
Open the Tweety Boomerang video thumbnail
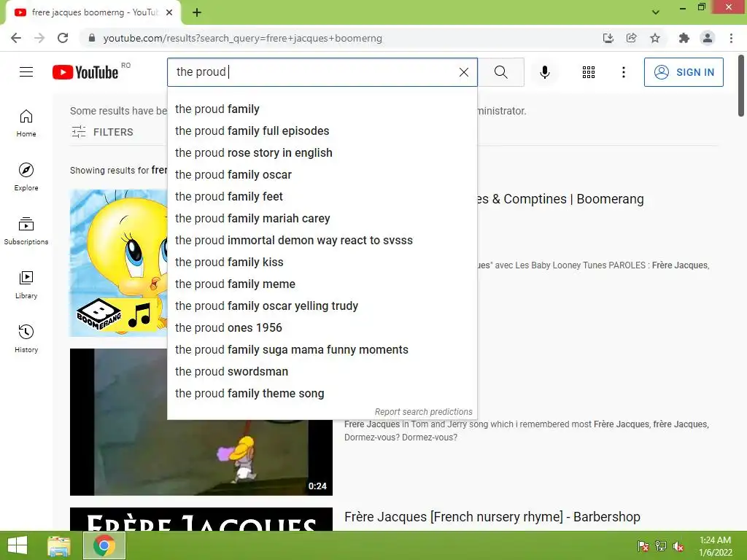pos(119,262)
